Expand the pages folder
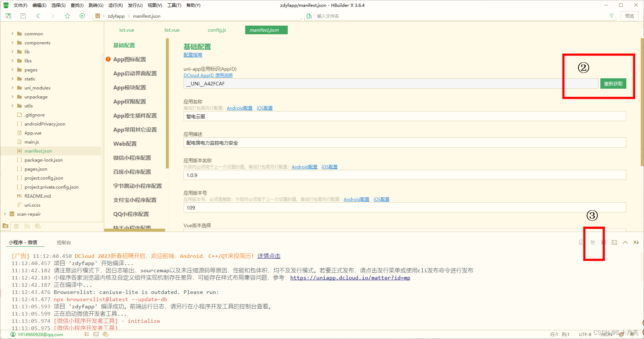 coord(12,70)
